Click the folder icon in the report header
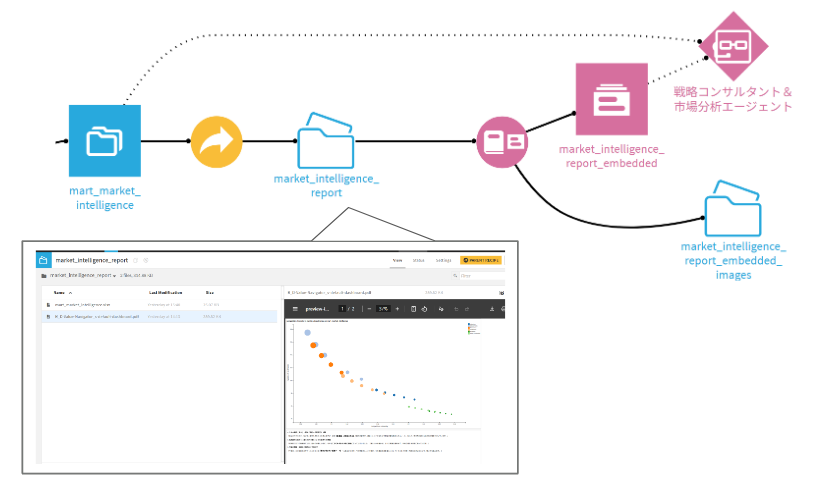 (43, 259)
